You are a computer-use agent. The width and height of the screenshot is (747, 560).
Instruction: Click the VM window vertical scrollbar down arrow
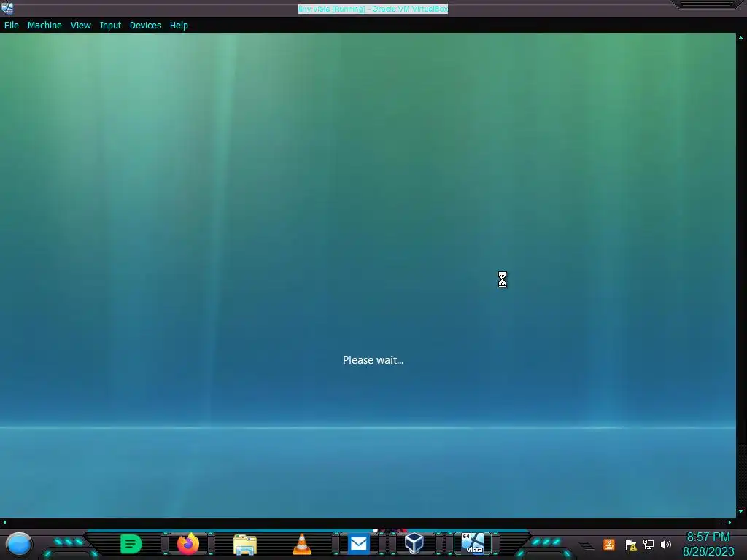point(740,511)
